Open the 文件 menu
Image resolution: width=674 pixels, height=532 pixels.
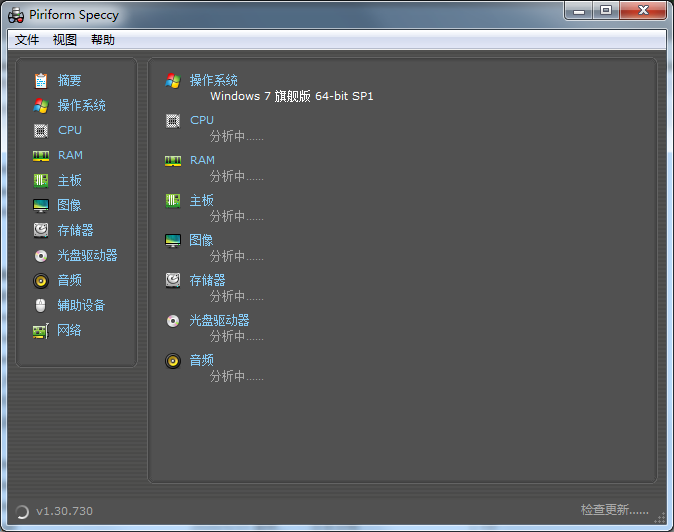(27, 40)
